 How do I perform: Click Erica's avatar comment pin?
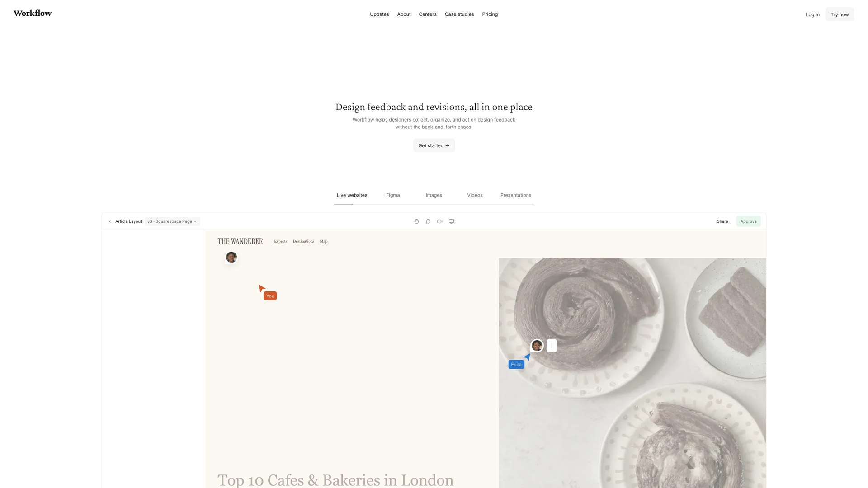(x=537, y=346)
